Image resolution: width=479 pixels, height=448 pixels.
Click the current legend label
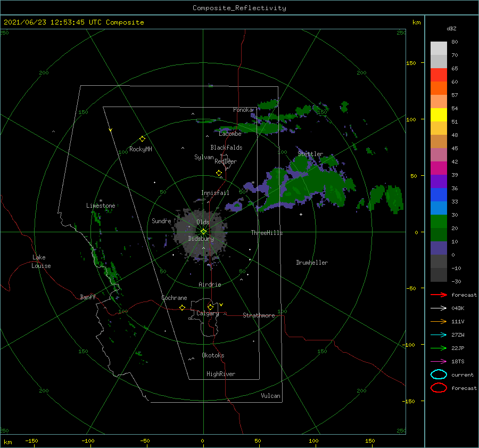[x=463, y=374]
